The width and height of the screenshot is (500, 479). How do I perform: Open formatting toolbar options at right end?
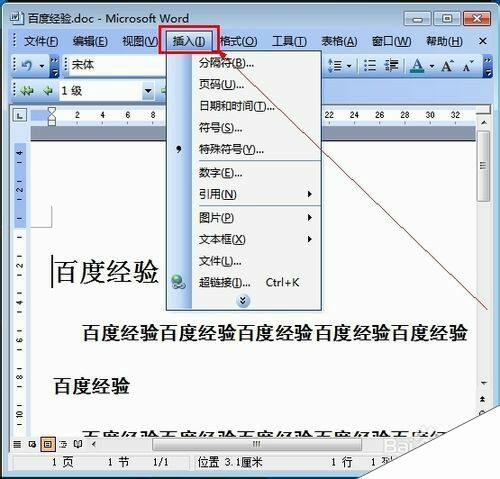488,66
